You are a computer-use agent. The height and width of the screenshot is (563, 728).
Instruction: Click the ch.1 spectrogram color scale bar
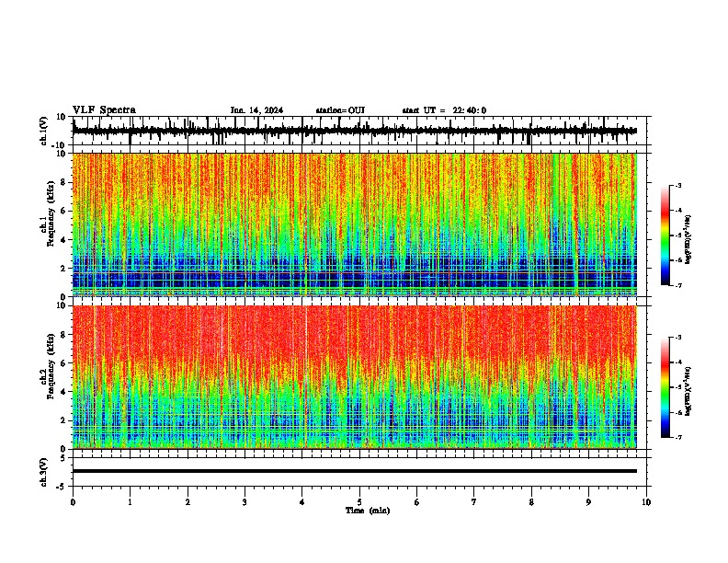665,236
